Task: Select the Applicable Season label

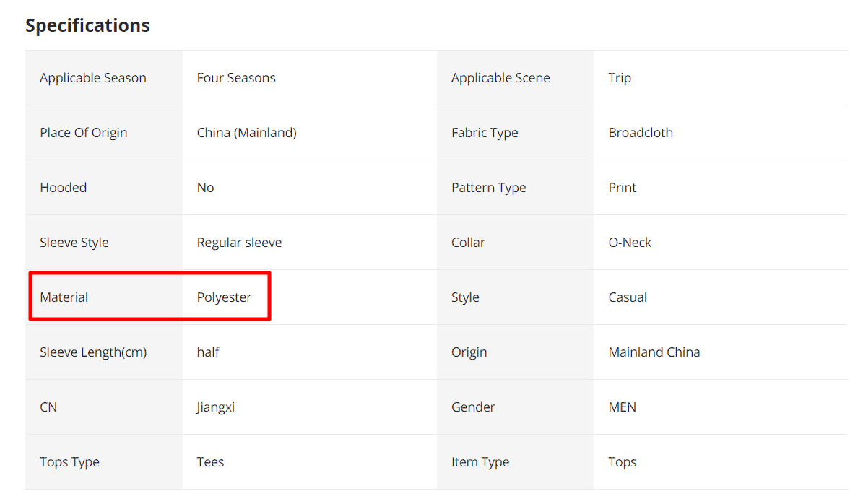Action: [x=93, y=78]
